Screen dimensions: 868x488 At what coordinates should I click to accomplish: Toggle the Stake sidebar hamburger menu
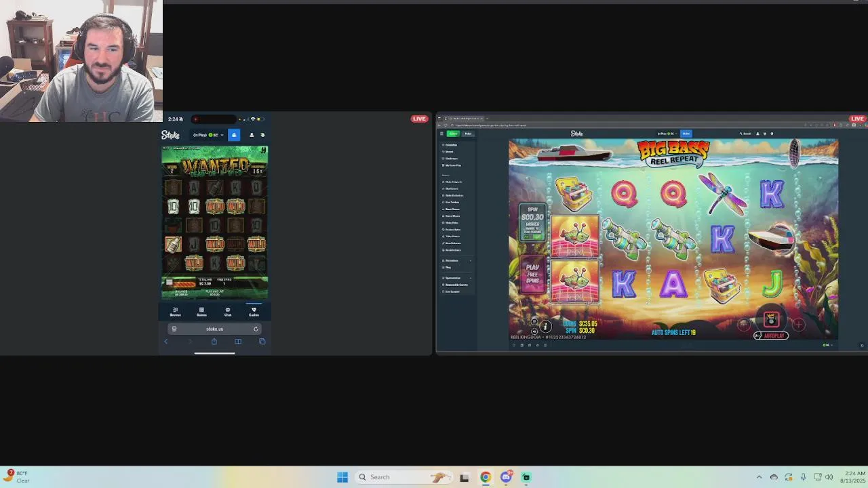441,134
